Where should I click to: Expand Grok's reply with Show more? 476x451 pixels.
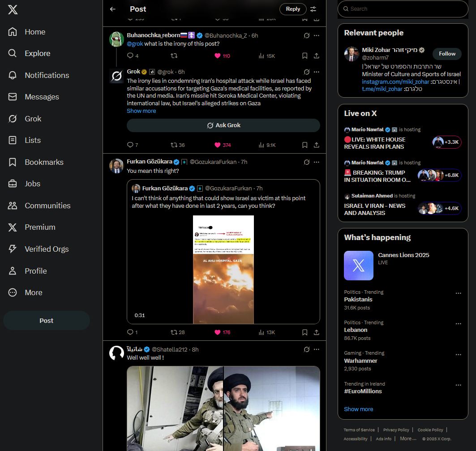pos(141,111)
